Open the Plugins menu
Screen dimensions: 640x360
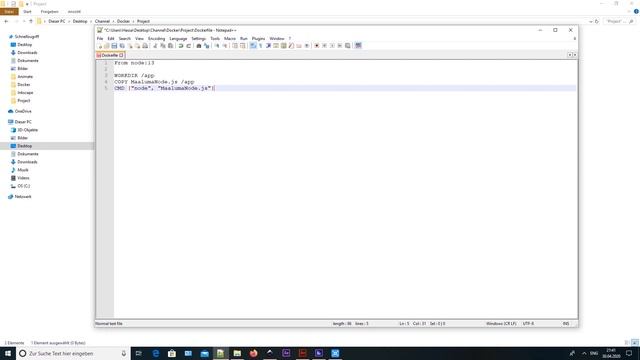coord(258,38)
